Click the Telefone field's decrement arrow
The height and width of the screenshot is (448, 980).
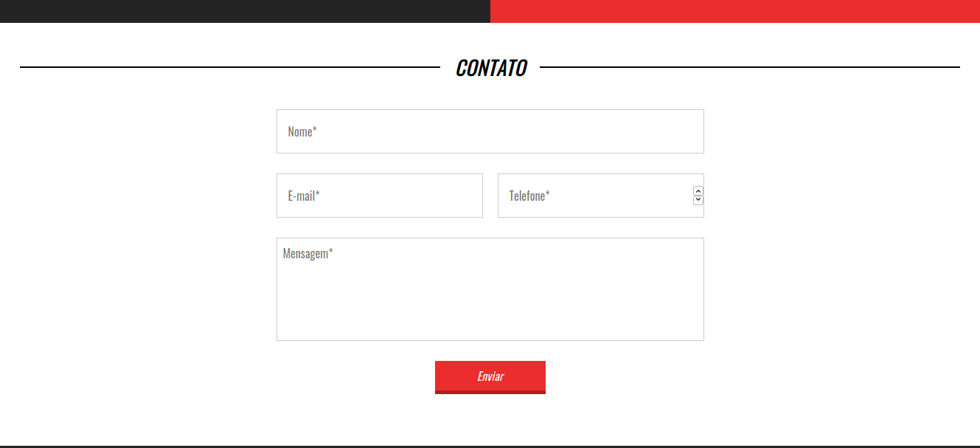[x=698, y=200]
